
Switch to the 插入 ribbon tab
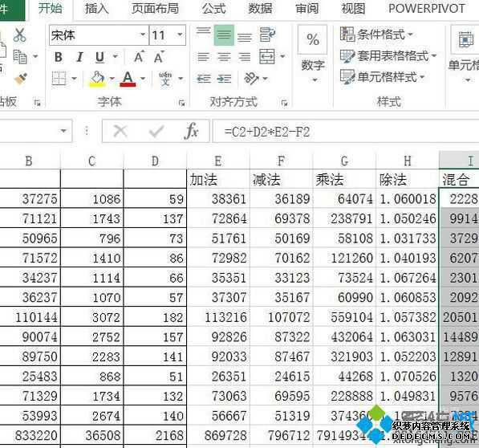coord(96,8)
